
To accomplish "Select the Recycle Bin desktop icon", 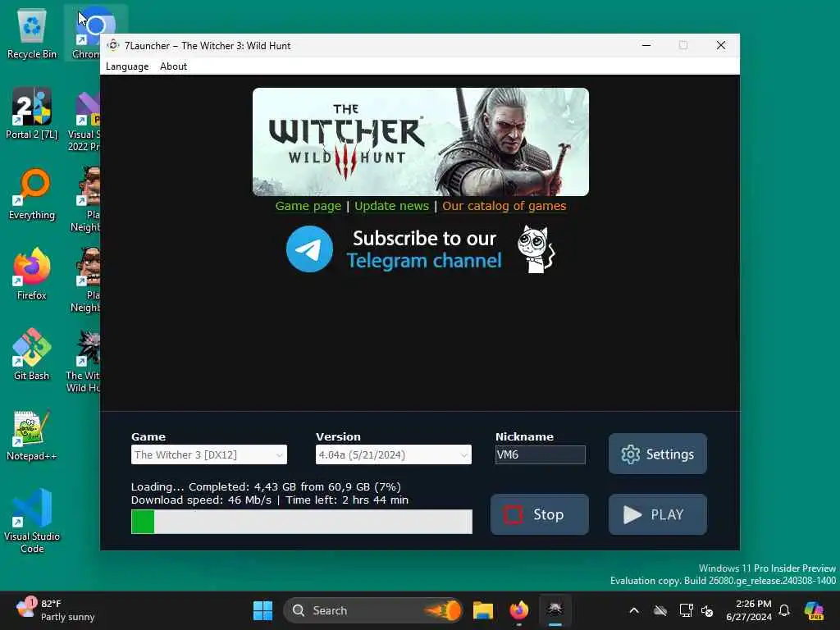I will 32,34.
